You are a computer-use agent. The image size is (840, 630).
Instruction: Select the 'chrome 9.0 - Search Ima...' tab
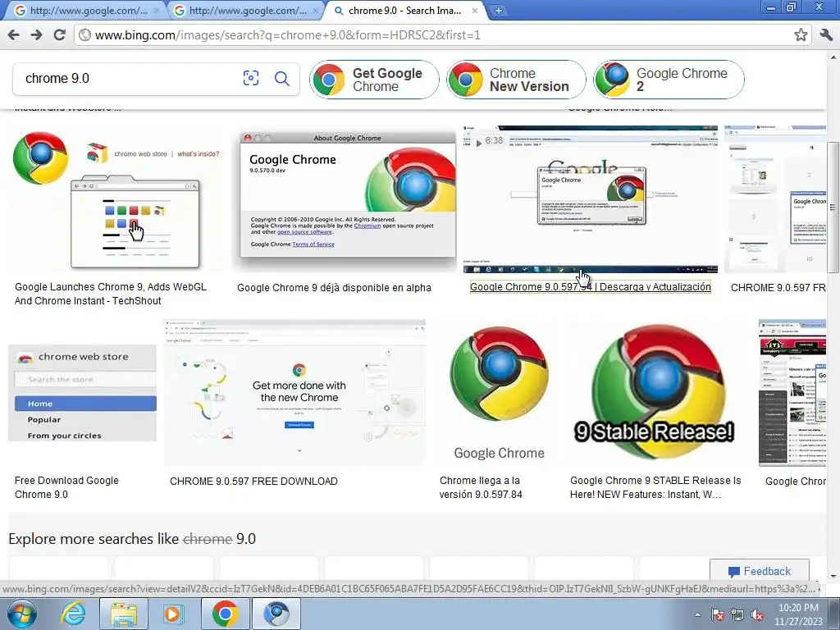404,11
